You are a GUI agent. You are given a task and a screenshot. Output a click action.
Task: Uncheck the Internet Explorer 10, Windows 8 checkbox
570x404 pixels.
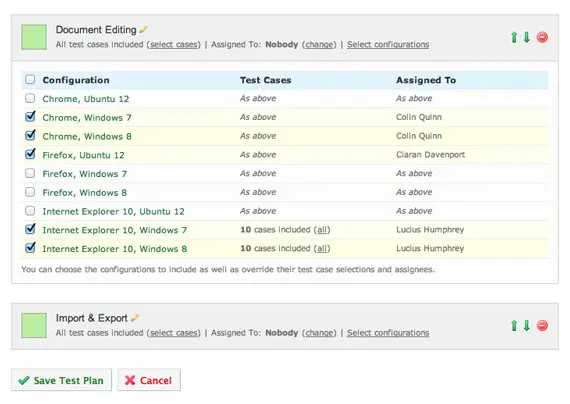tap(30, 248)
